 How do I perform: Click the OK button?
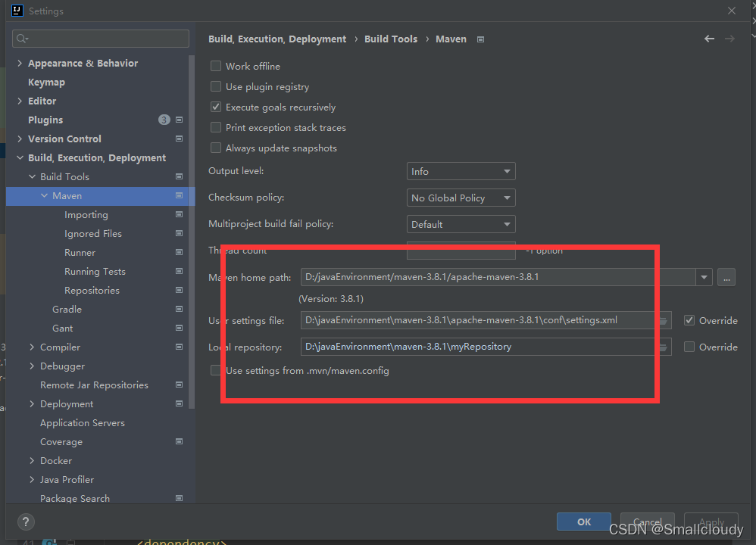[x=584, y=522]
